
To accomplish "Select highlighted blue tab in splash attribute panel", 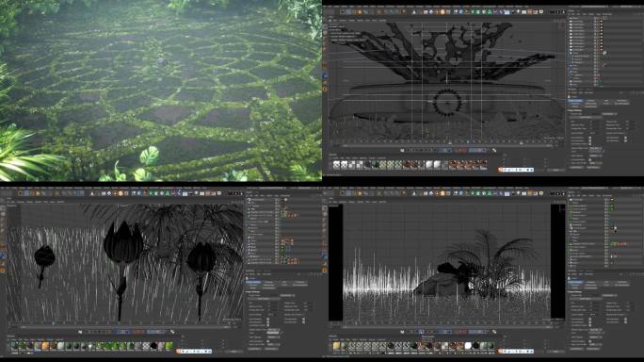I will [576, 101].
